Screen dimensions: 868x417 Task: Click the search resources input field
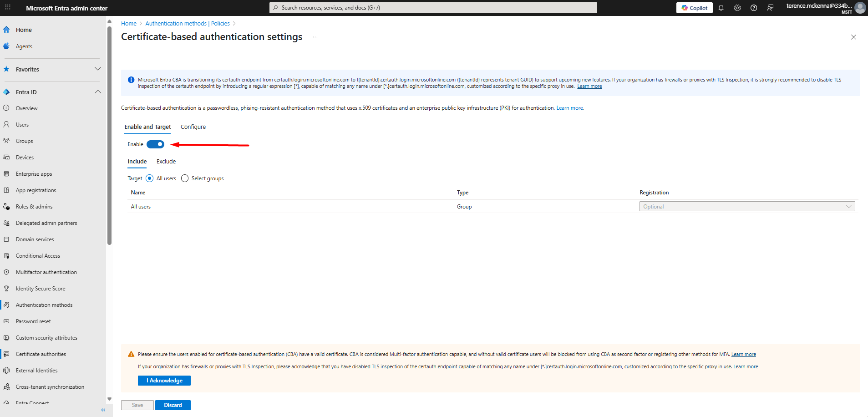point(433,8)
